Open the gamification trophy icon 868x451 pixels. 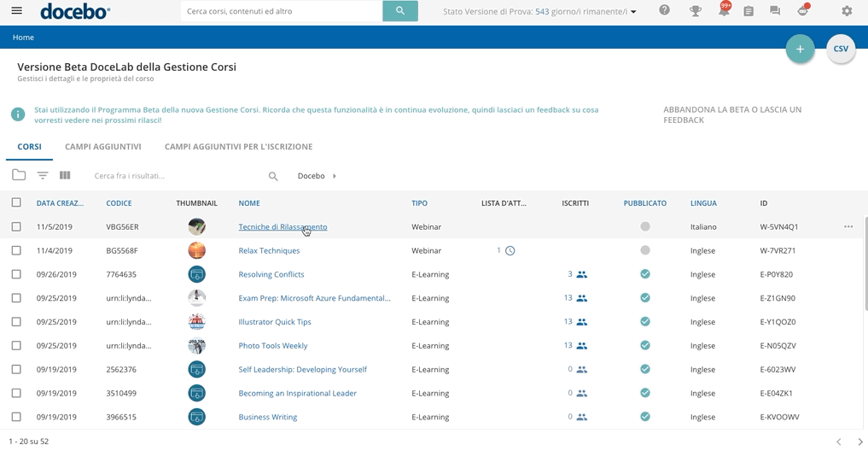point(696,11)
